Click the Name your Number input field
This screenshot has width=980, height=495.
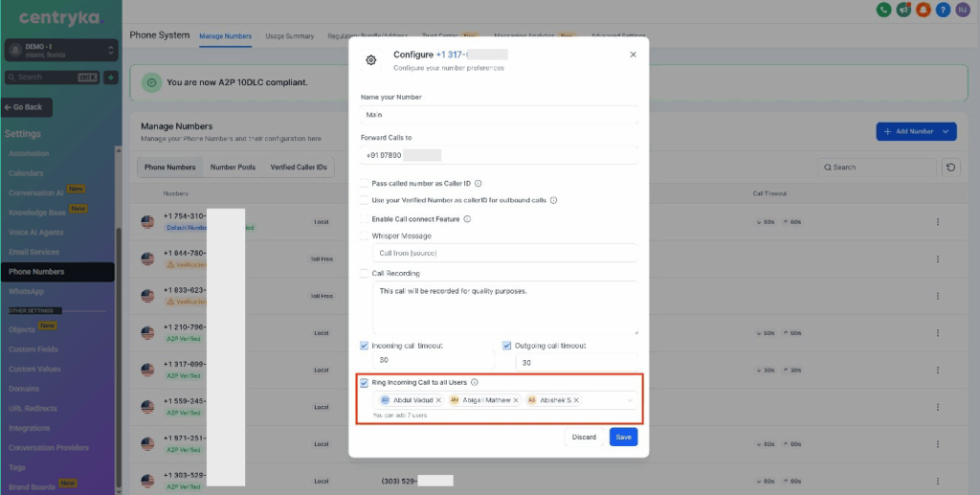point(499,115)
